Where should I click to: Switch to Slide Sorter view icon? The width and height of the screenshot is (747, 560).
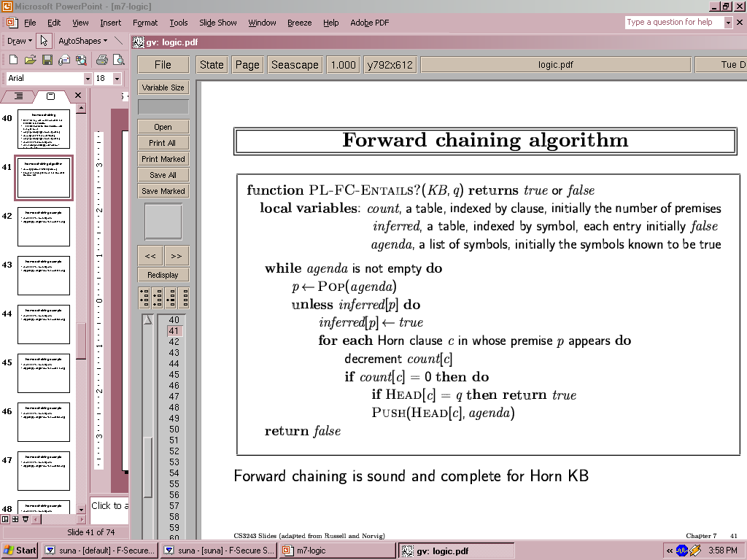click(15, 519)
